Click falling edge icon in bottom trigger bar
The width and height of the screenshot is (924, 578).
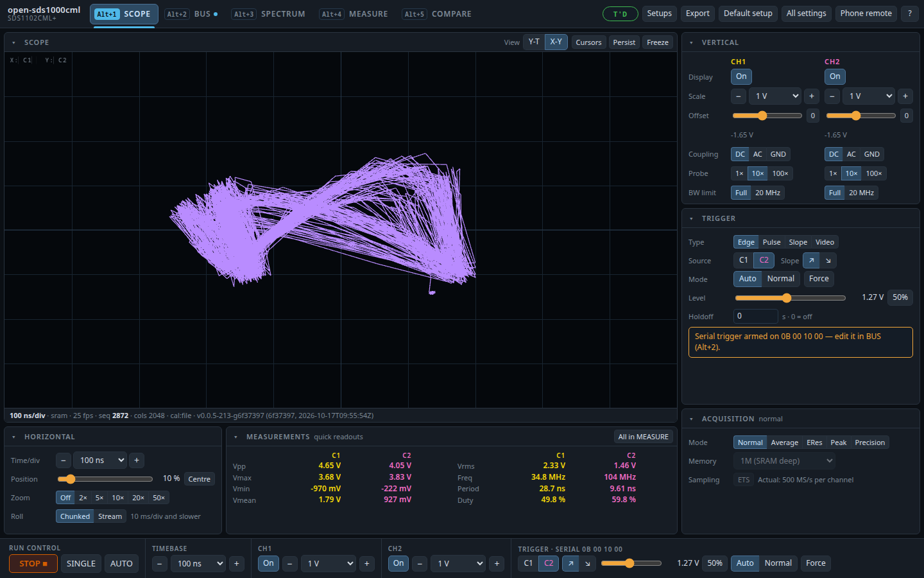click(588, 563)
